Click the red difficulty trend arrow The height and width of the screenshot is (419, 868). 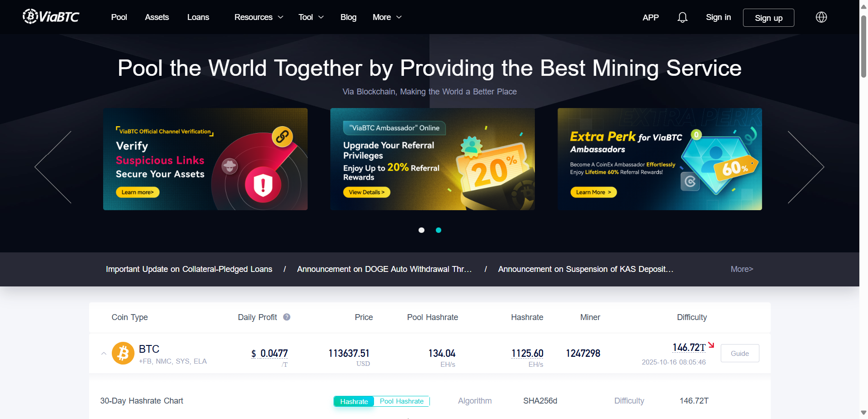click(x=711, y=345)
